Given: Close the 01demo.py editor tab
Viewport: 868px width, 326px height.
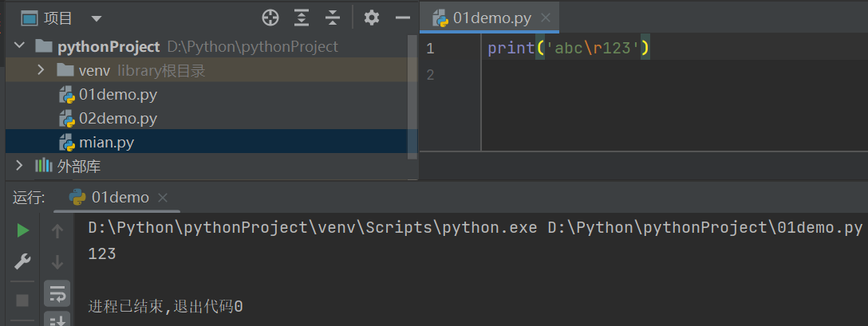Looking at the screenshot, I should 545,18.
